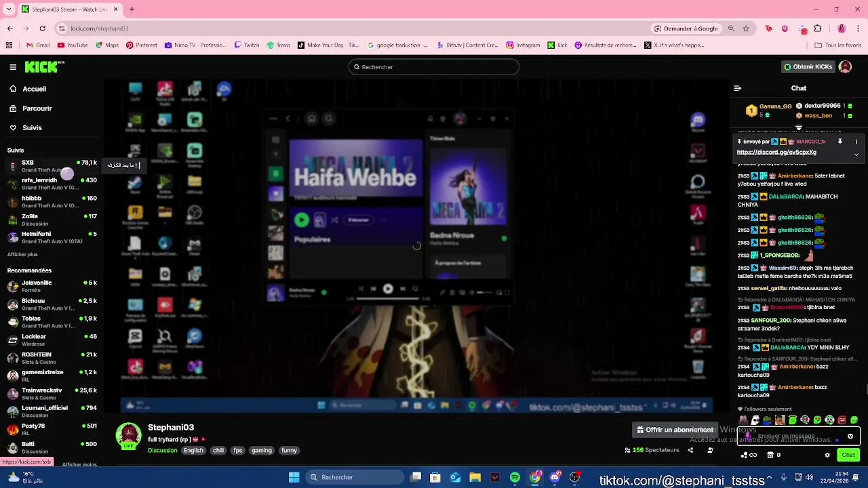Expand the gifters leaderboard chevron
This screenshot has height=488, width=868.
(x=799, y=127)
